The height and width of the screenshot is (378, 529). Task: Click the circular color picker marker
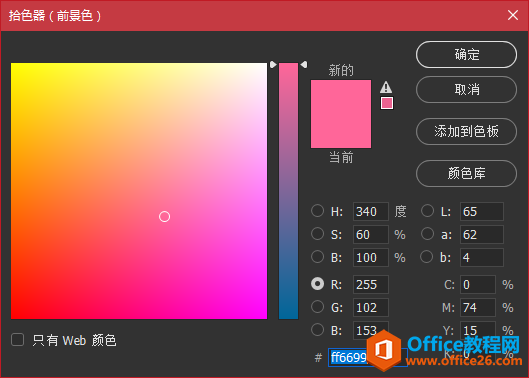pyautogui.click(x=164, y=216)
